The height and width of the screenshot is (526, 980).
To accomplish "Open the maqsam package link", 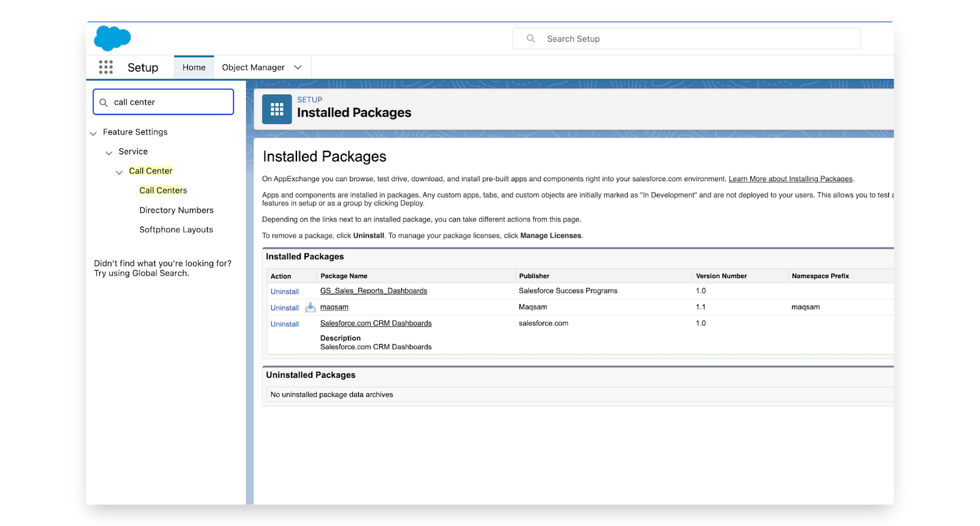I will 334,307.
